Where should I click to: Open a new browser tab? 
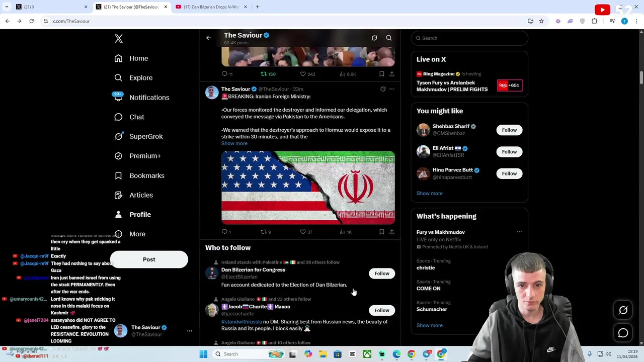coord(258,7)
